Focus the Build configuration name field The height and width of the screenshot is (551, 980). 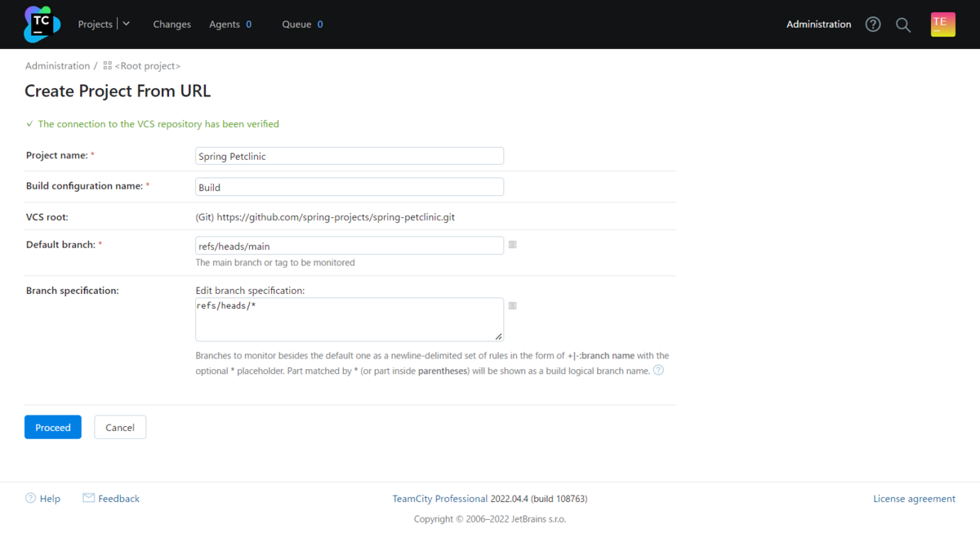tap(350, 187)
